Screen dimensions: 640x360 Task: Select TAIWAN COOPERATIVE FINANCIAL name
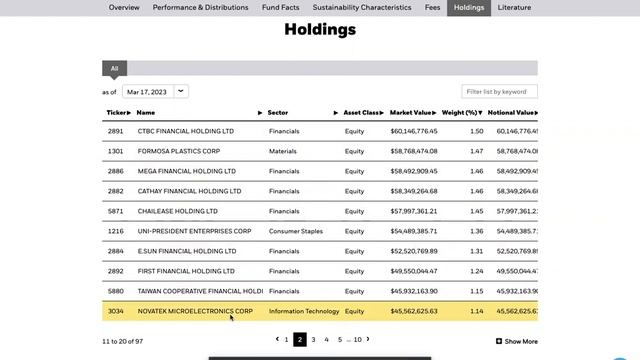pyautogui.click(x=200, y=291)
